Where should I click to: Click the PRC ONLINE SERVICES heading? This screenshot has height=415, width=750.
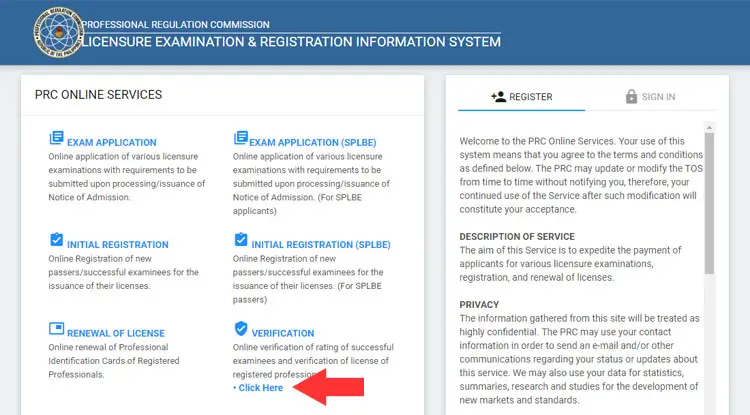[x=99, y=95]
